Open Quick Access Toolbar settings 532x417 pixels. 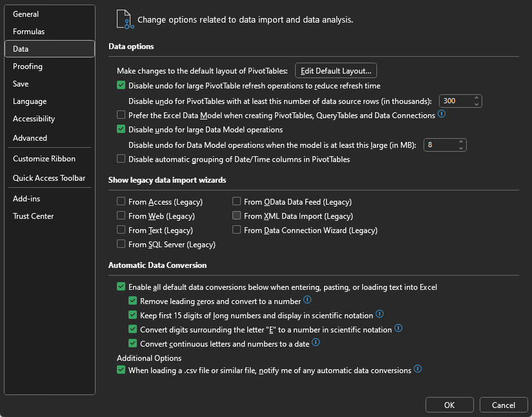pyautogui.click(x=50, y=178)
